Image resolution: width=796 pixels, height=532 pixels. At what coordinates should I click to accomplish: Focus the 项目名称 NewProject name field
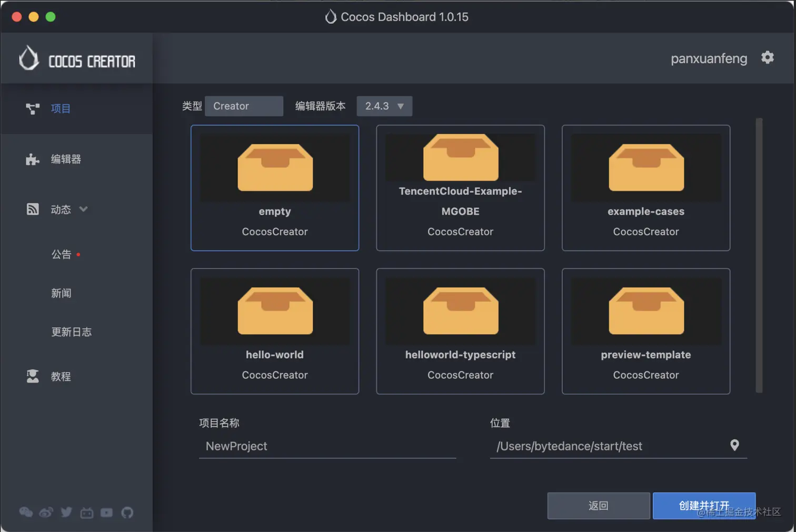click(x=327, y=446)
